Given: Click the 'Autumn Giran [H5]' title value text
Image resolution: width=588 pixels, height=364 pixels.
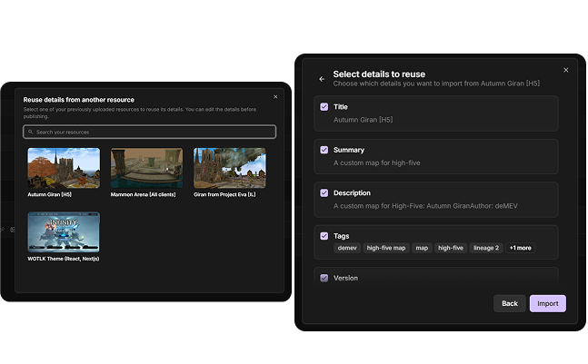Looking at the screenshot, I should click(363, 120).
